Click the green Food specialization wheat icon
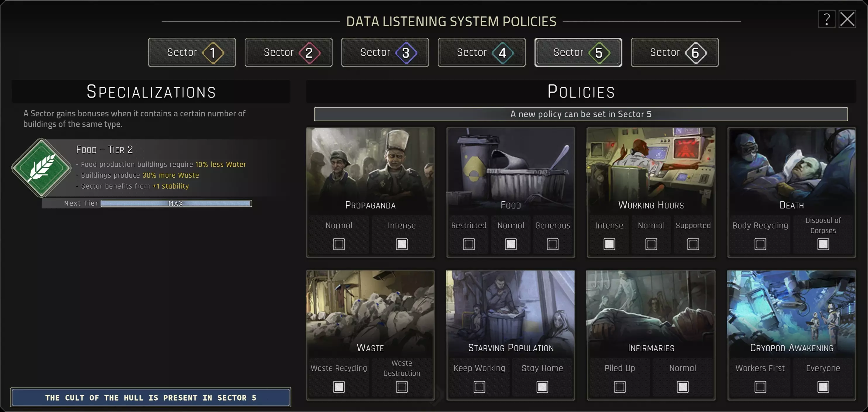The image size is (868, 412). pyautogui.click(x=42, y=168)
